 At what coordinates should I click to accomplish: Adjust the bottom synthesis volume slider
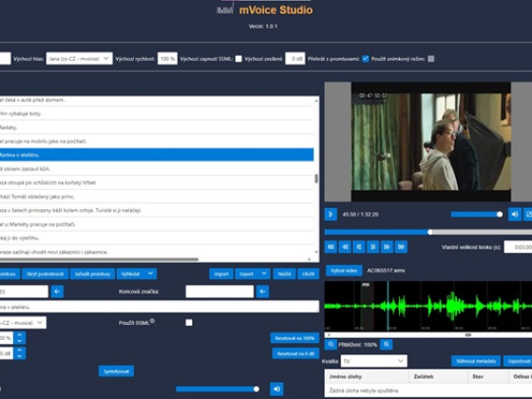(218, 389)
